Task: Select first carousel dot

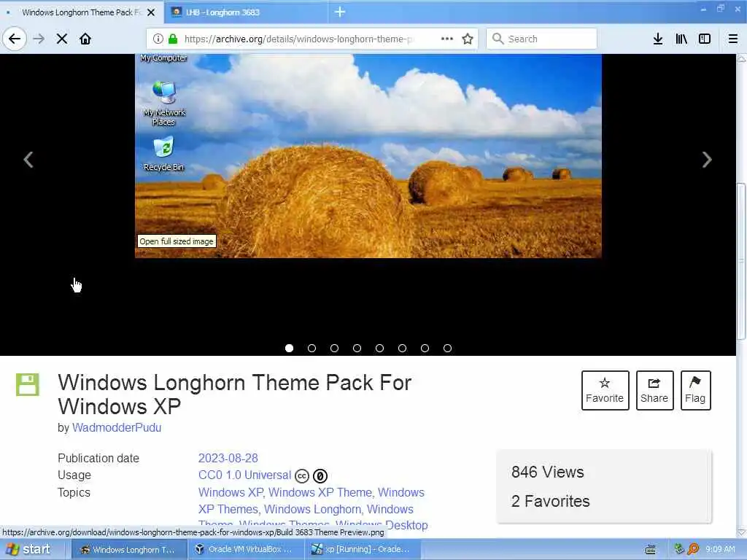Action: click(x=289, y=348)
